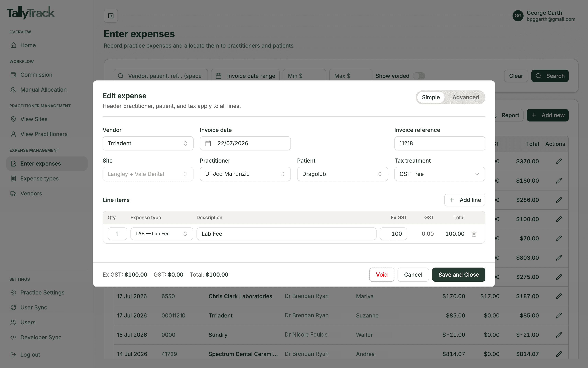Open the Site dropdown Langley + Vale Dental
The image size is (588, 368).
148,174
